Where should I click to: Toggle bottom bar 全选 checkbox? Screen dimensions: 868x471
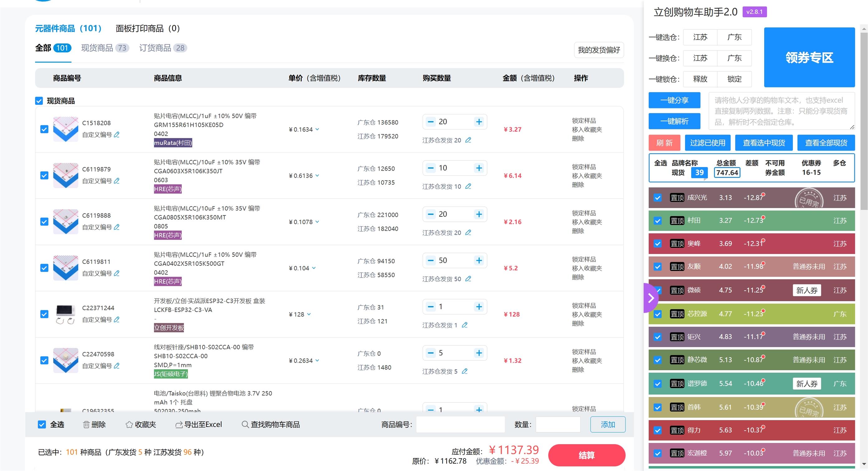42,425
